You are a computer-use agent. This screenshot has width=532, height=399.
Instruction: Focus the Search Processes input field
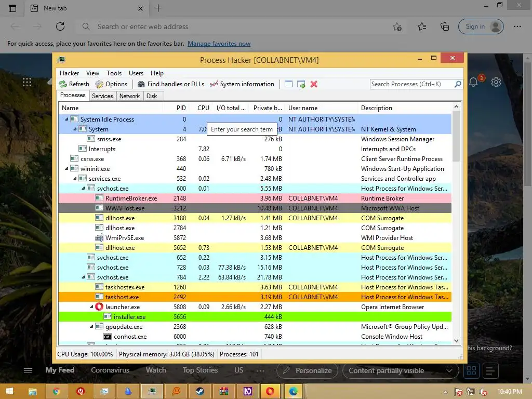pos(412,84)
